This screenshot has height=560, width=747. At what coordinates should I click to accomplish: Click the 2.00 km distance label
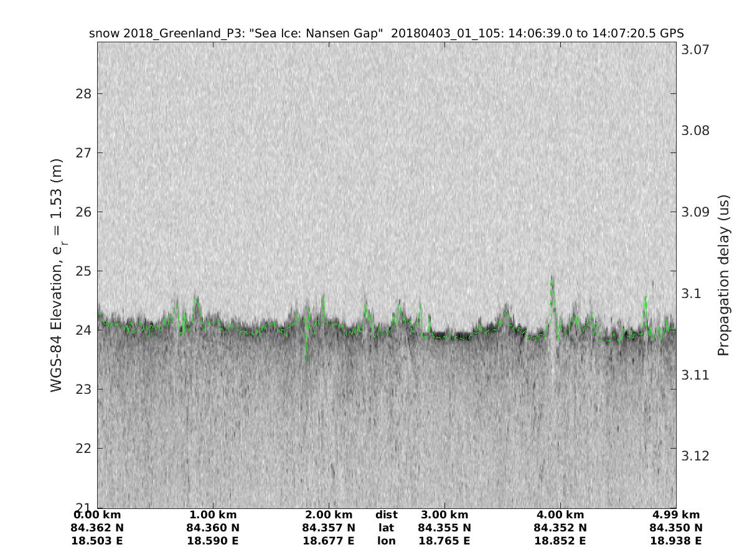(x=329, y=515)
